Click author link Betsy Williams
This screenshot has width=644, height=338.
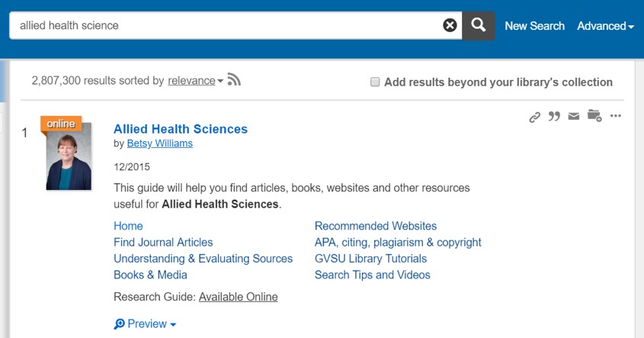coord(159,143)
